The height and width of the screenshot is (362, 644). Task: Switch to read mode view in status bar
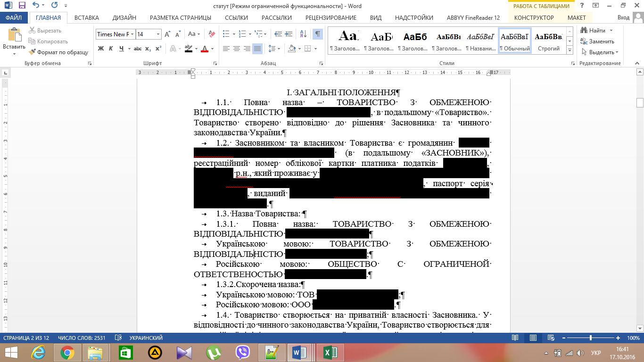coord(515,338)
